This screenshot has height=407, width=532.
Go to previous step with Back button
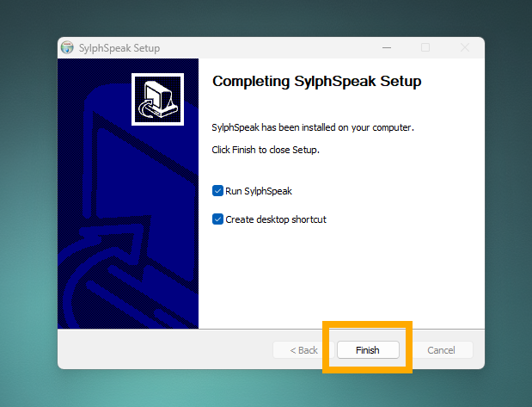point(303,350)
